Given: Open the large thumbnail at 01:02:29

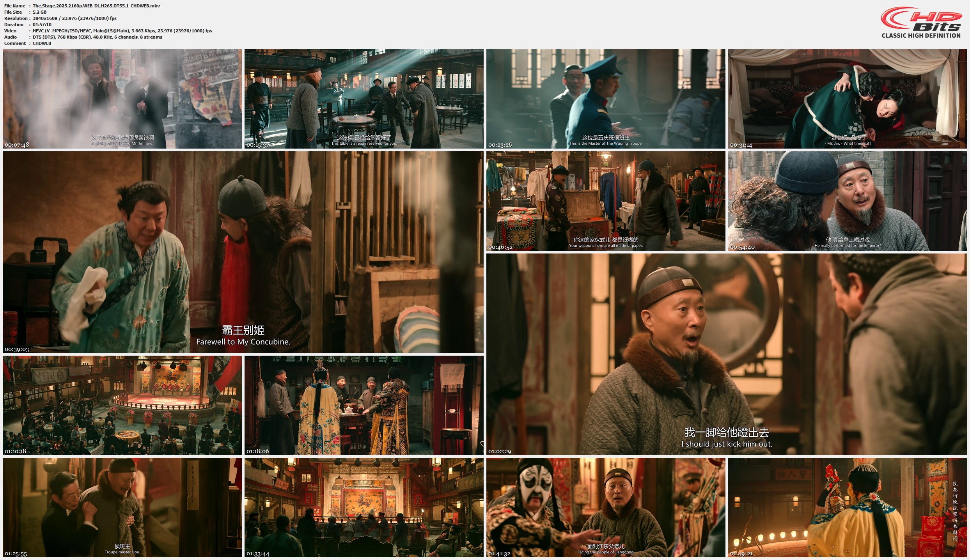Looking at the screenshot, I should tap(727, 354).
